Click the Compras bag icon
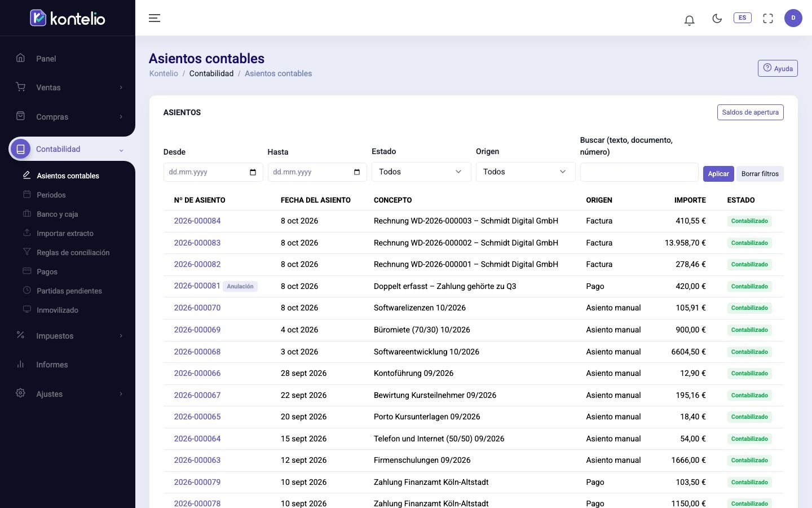Screen dimensions: 812x508 click(x=21, y=116)
